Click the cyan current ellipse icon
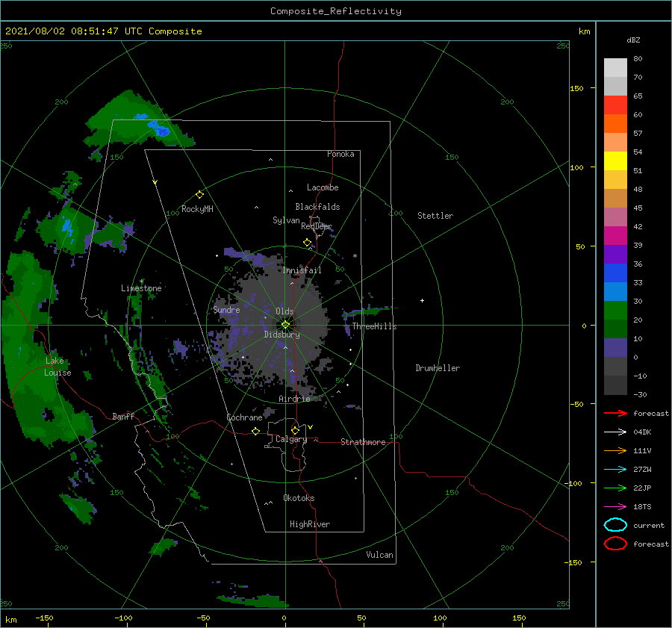This screenshot has height=628, width=672. 615,525
